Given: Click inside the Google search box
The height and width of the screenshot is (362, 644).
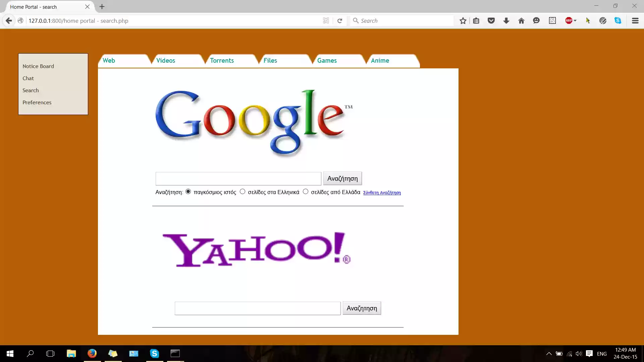Looking at the screenshot, I should [x=237, y=178].
